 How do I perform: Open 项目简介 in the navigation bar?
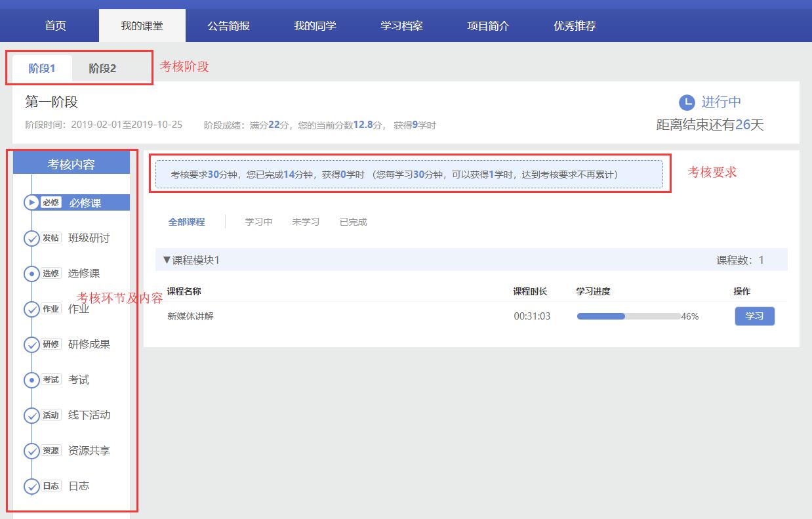489,26
